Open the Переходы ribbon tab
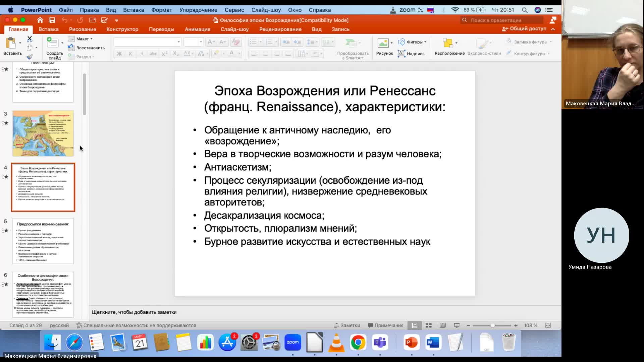Image resolution: width=644 pixels, height=362 pixels. pyautogui.click(x=161, y=29)
